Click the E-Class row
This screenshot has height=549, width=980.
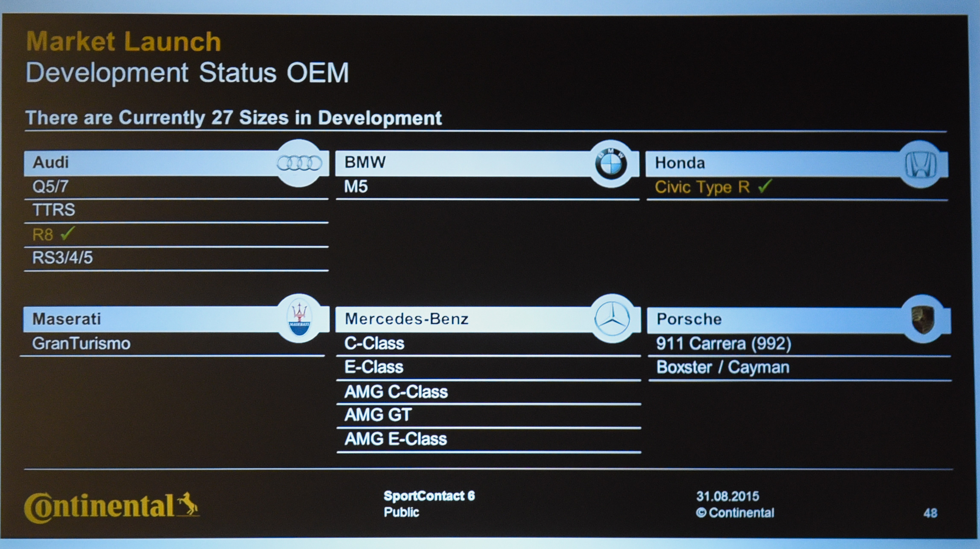point(489,367)
